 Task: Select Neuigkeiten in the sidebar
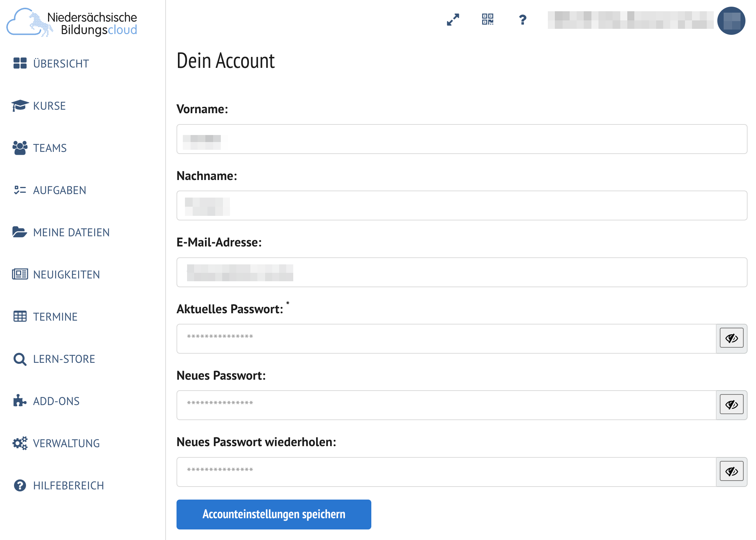pos(56,275)
